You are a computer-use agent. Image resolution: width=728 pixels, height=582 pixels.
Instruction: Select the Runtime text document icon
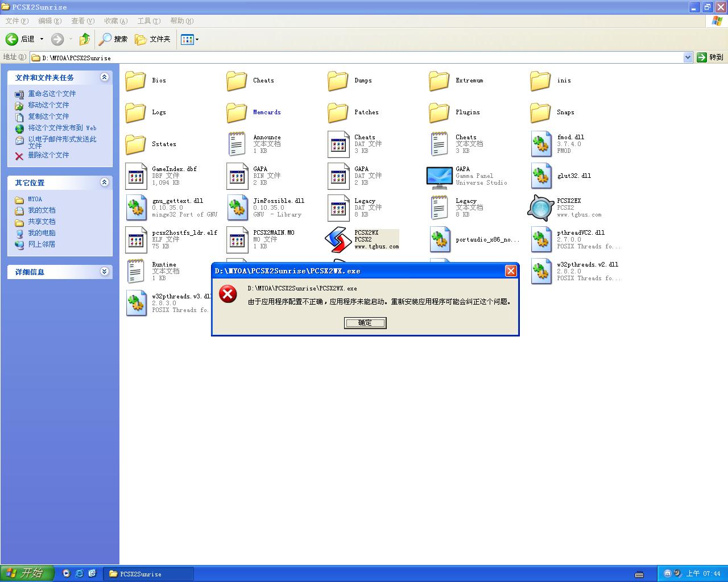135,272
